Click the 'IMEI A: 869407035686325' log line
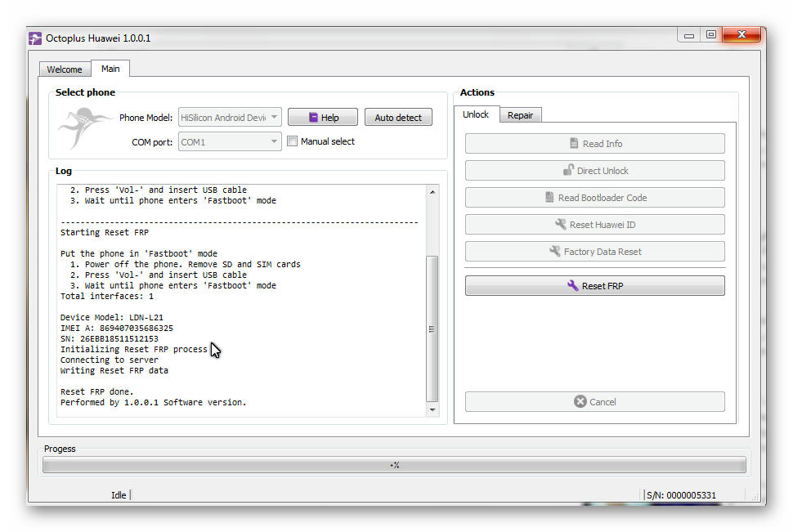Screen dimensions: 793x532 pyautogui.click(x=117, y=329)
